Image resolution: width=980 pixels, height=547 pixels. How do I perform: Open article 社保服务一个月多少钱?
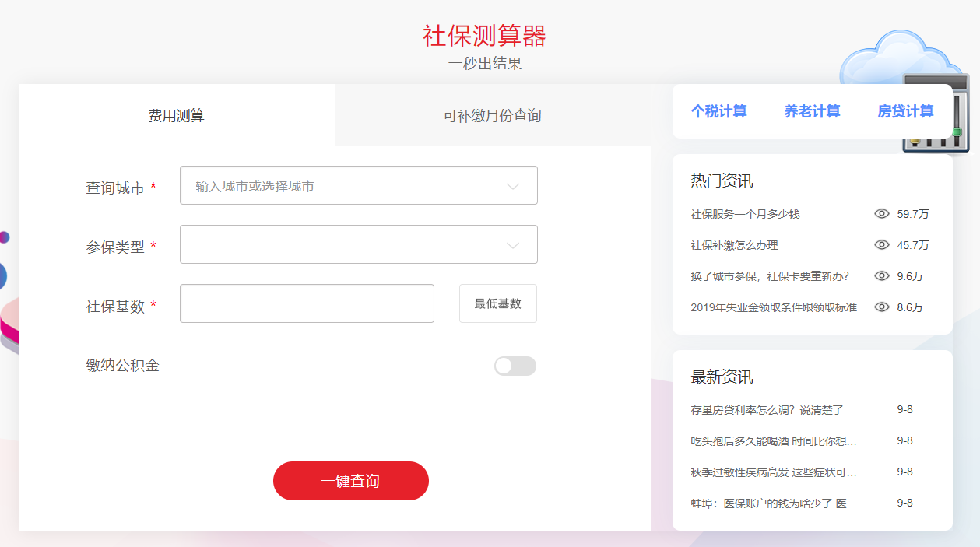pos(745,214)
